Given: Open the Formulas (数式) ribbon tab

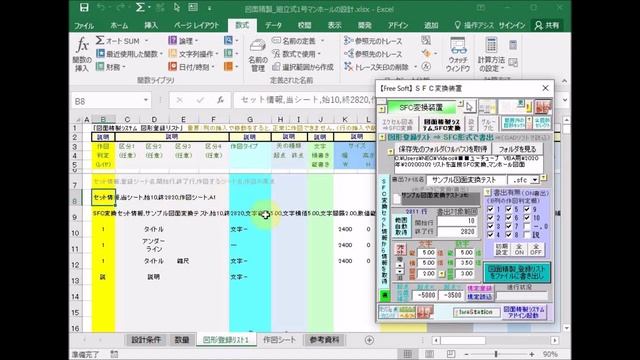Looking at the screenshot, I should click(242, 25).
